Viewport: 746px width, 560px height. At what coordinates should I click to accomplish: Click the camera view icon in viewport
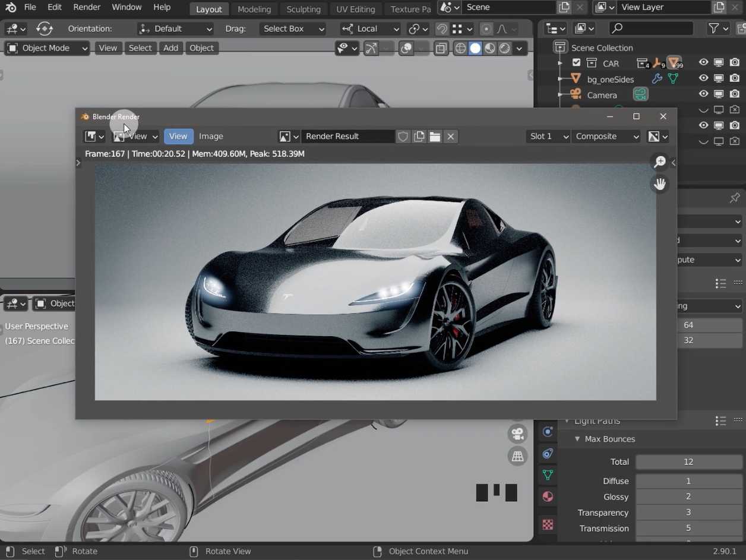(518, 434)
